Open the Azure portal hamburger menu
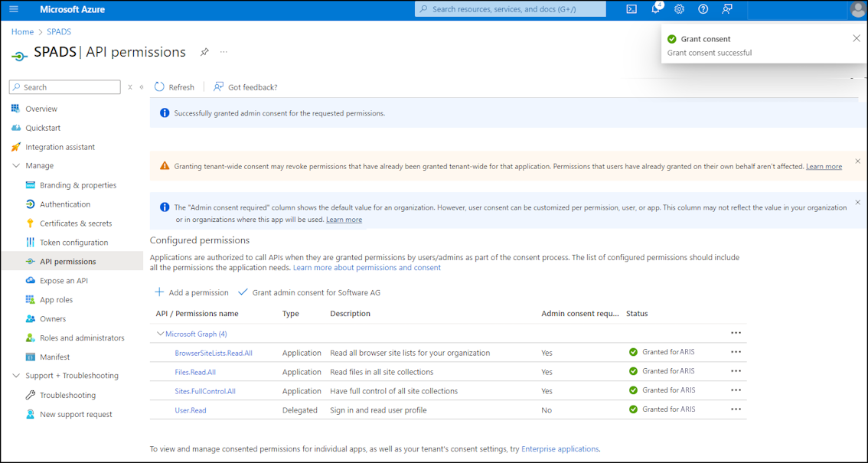868x463 pixels. [x=14, y=9]
